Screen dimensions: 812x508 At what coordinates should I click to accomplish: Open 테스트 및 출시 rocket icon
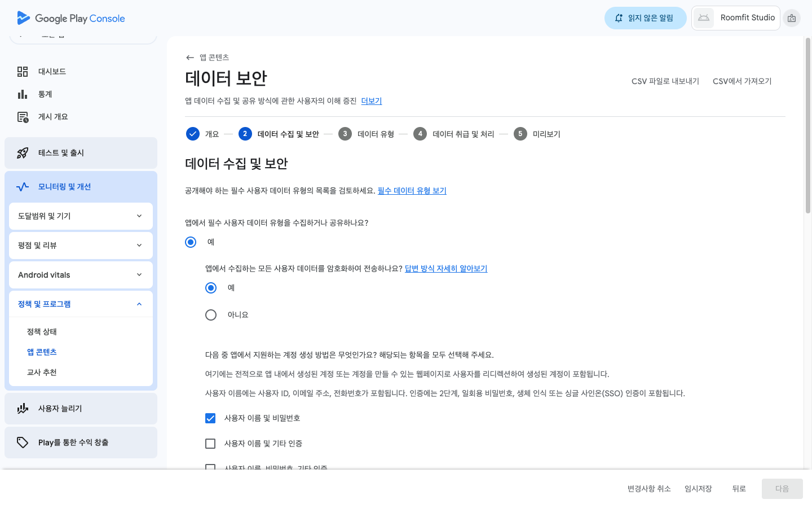click(23, 153)
